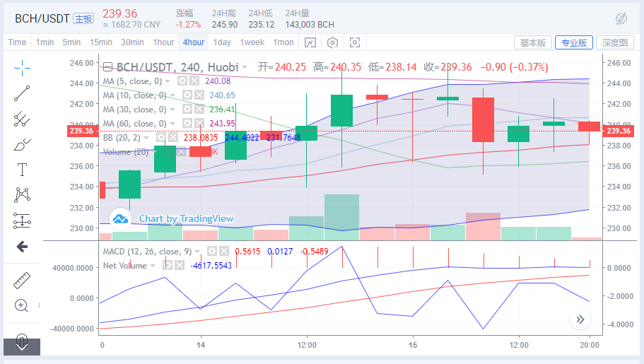This screenshot has width=644, height=364.
Task: Select the 1week interval tab
Action: (252, 42)
